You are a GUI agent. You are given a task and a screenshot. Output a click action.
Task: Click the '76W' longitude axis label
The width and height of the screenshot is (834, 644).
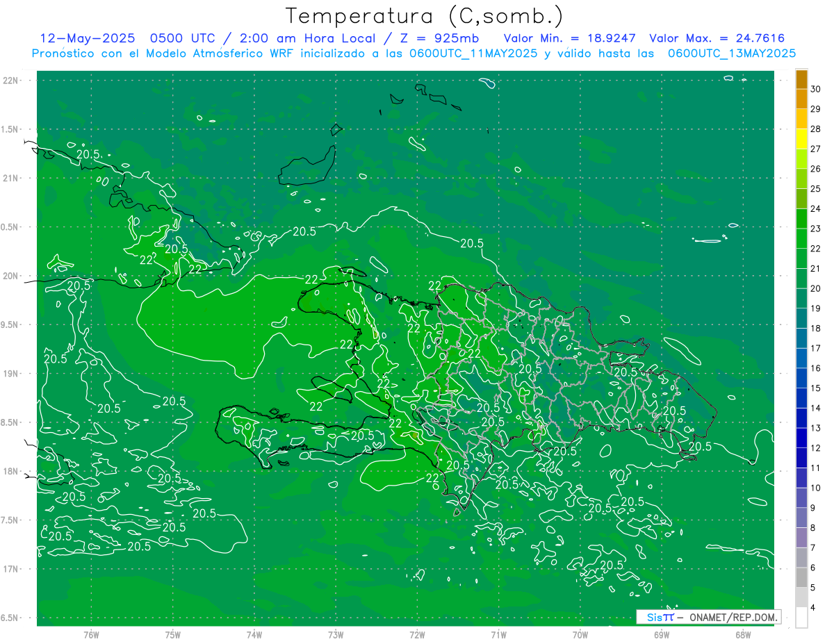pyautogui.click(x=91, y=634)
